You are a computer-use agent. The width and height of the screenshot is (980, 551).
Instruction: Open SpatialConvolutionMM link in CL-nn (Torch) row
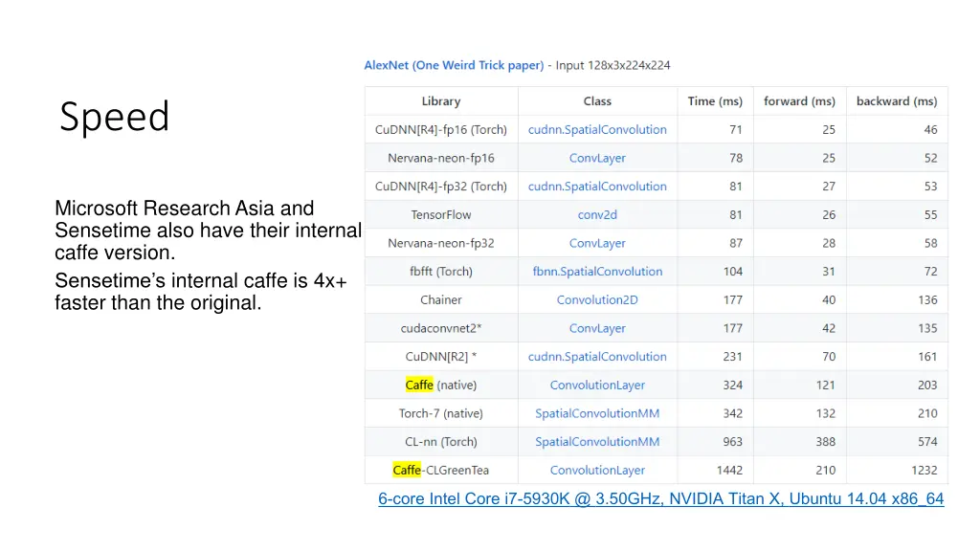click(x=597, y=442)
